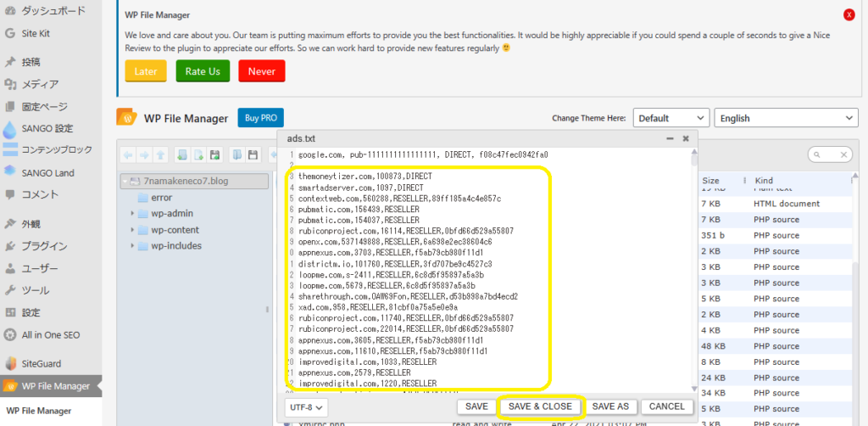This screenshot has height=426, width=868.
Task: Click the WP File Manager folder logo
Action: (127, 117)
